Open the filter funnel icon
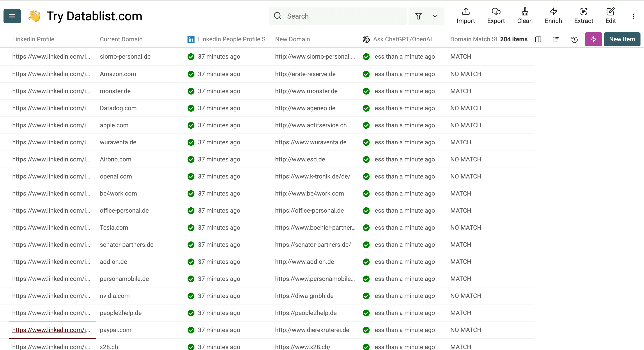The image size is (644, 350). (419, 16)
